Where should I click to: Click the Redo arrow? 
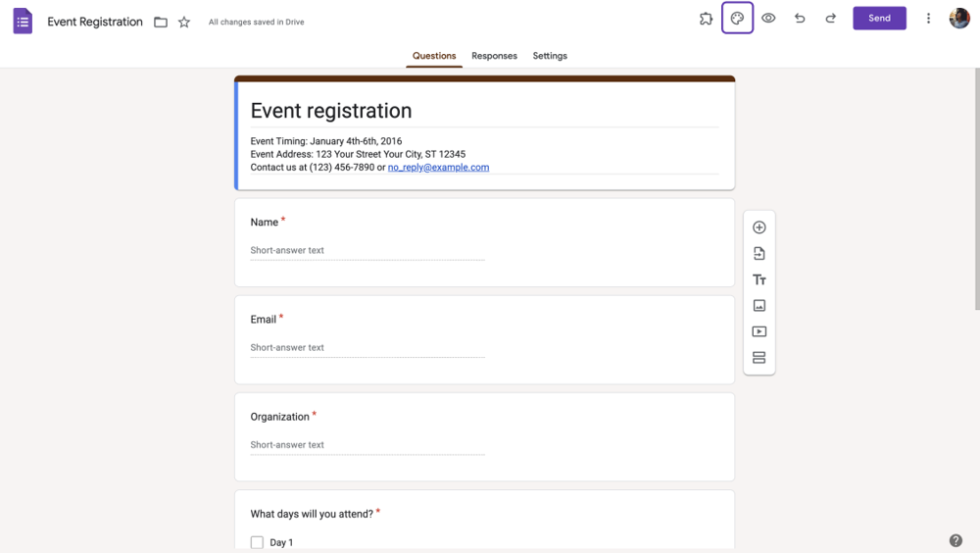(831, 19)
